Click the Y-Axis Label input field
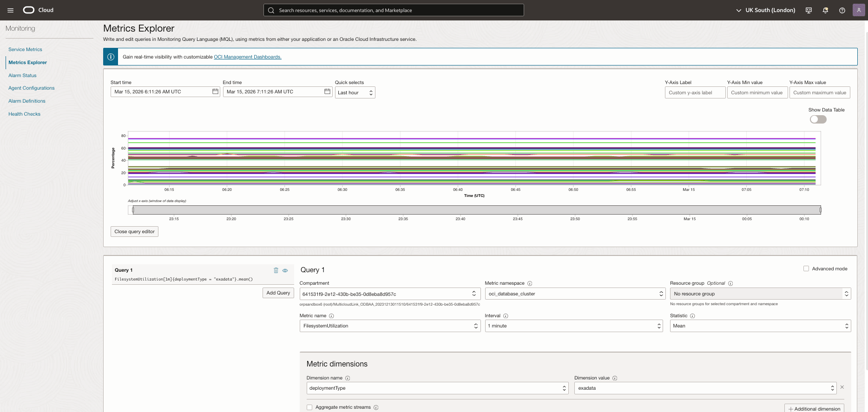Viewport: 868px width, 412px height. coord(695,92)
